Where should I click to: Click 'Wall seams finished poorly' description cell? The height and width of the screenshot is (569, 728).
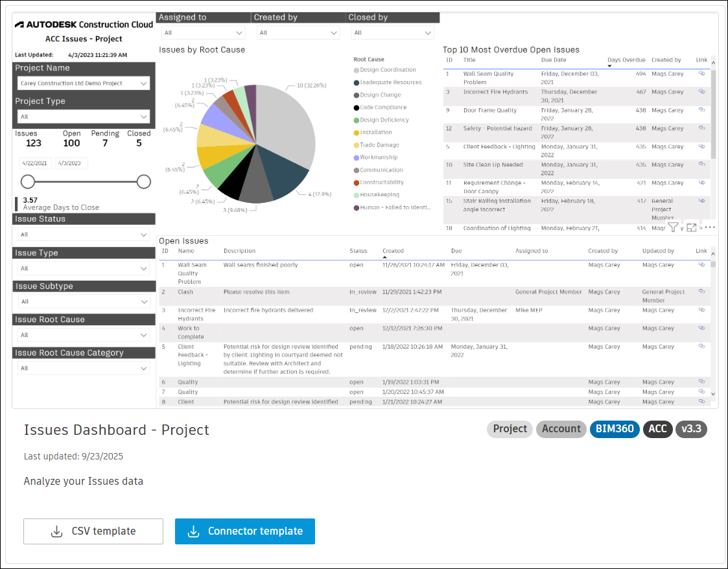coord(261,264)
